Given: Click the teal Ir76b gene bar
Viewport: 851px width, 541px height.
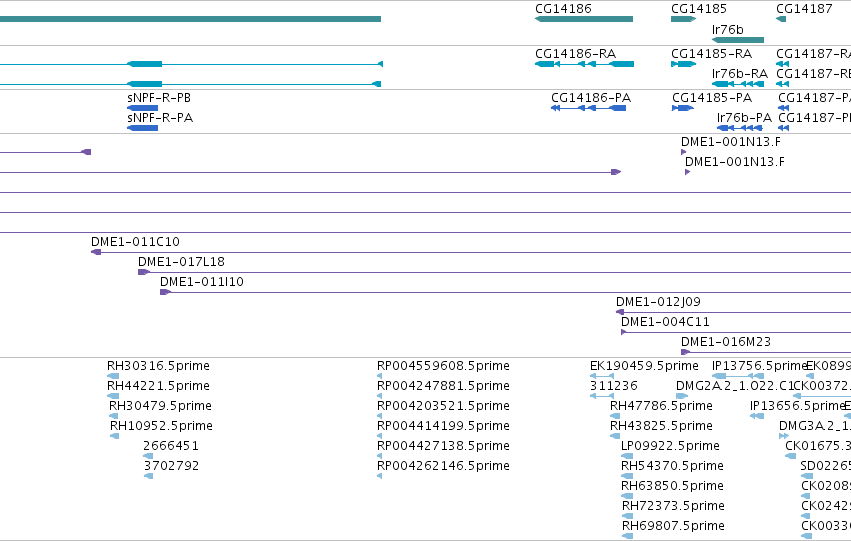Looking at the screenshot, I should (x=738, y=40).
